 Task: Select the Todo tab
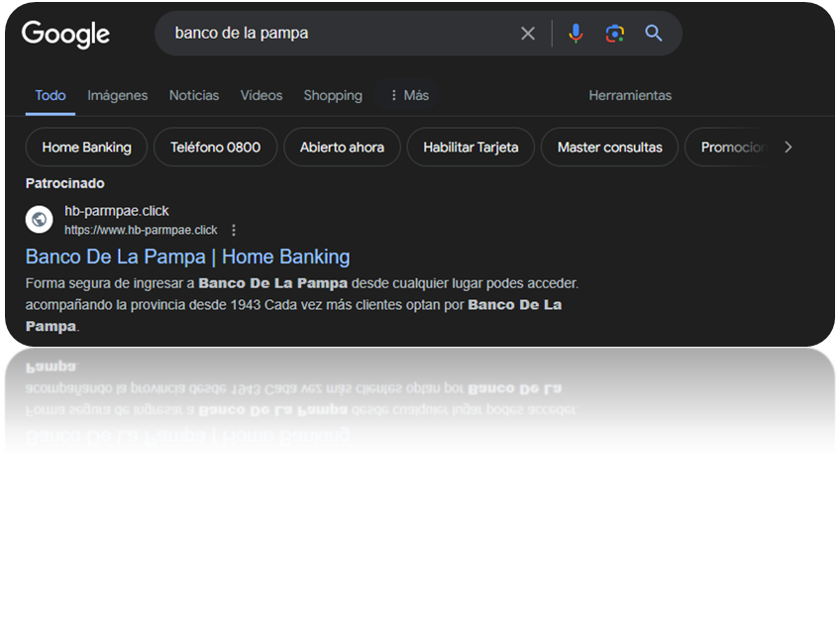point(51,95)
